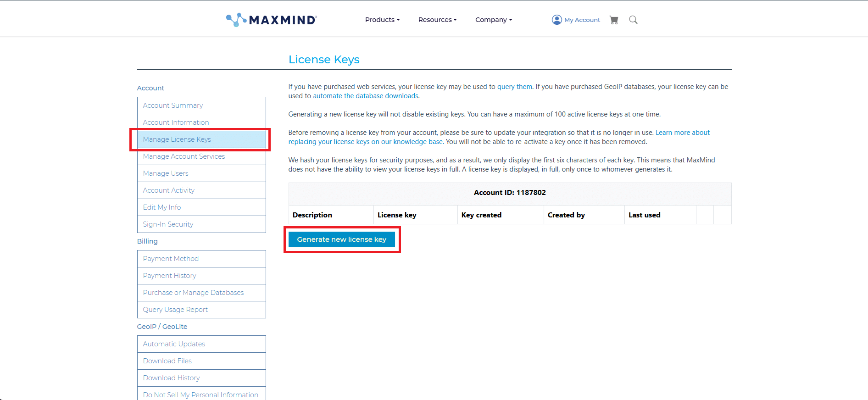Image resolution: width=868 pixels, height=400 pixels.
Task: Click the GeoIP / GeoLite section heading
Action: 162,327
